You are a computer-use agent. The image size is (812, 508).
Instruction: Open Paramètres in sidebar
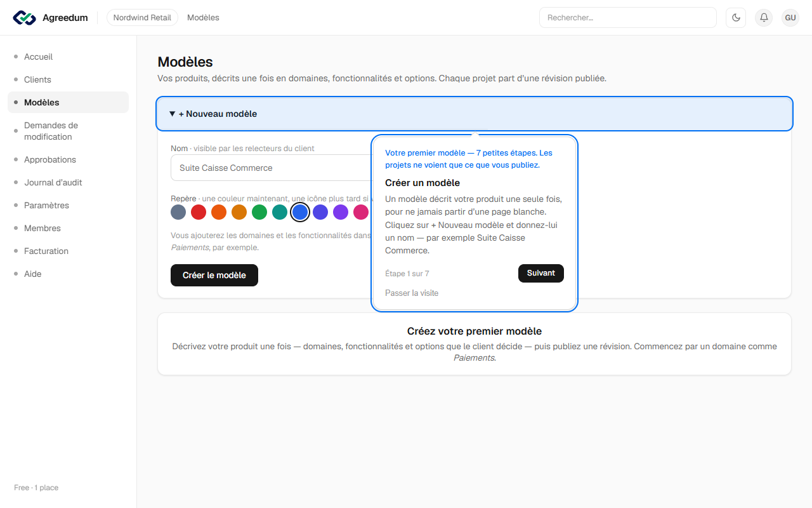pyautogui.click(x=68, y=205)
